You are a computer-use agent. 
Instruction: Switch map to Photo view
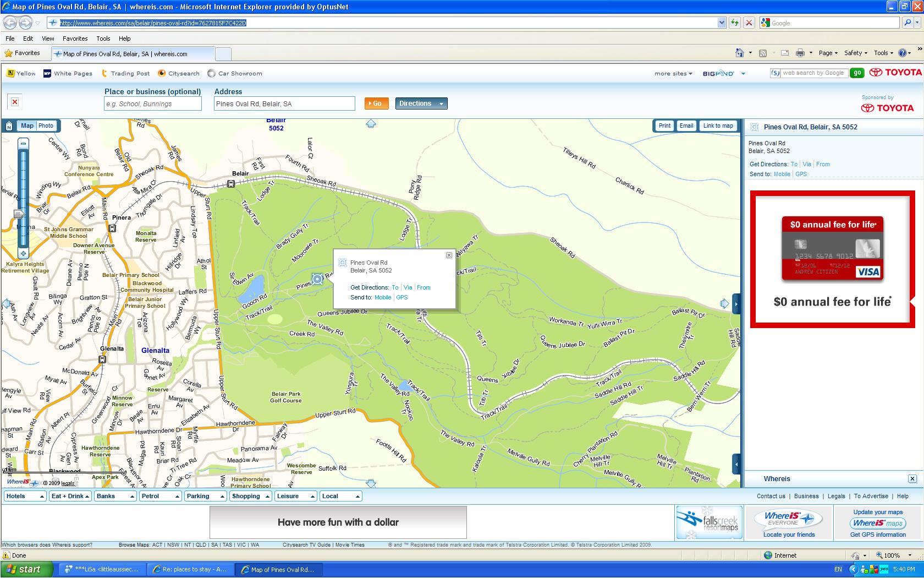(46, 126)
